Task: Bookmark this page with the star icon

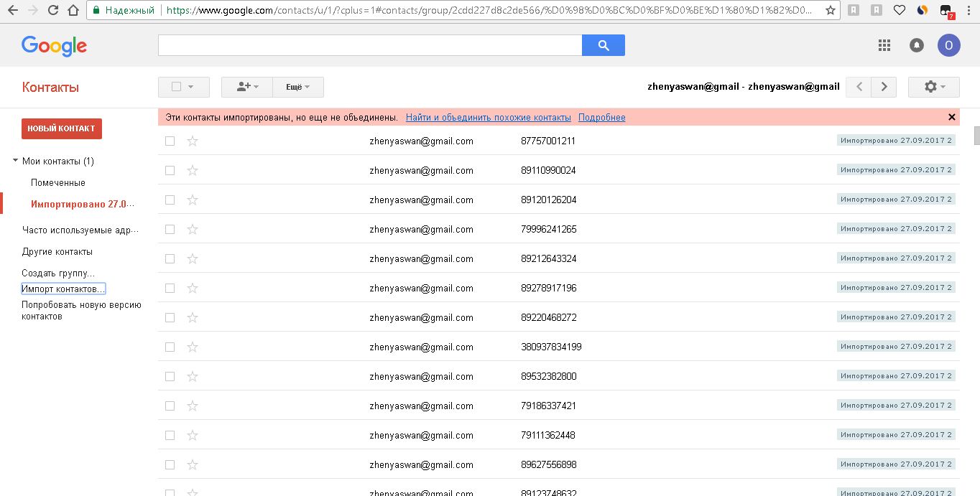Action: tap(831, 11)
